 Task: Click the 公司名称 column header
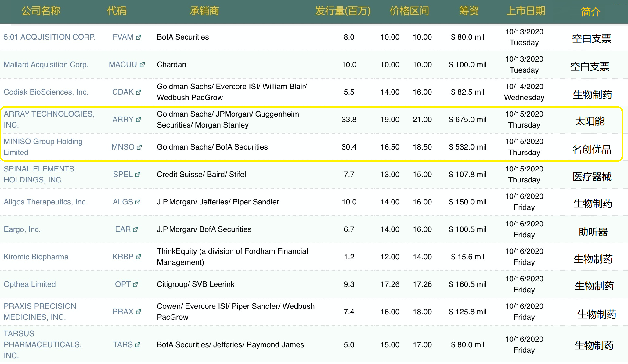click(41, 11)
